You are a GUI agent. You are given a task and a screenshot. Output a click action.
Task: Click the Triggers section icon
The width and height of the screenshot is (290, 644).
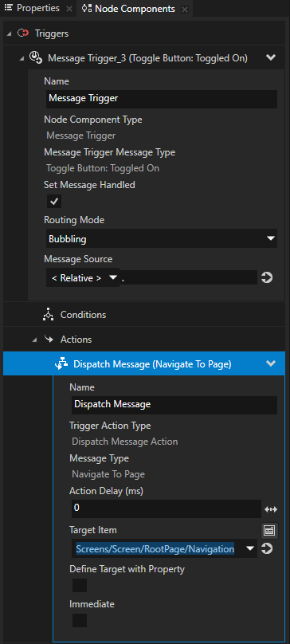tap(23, 33)
